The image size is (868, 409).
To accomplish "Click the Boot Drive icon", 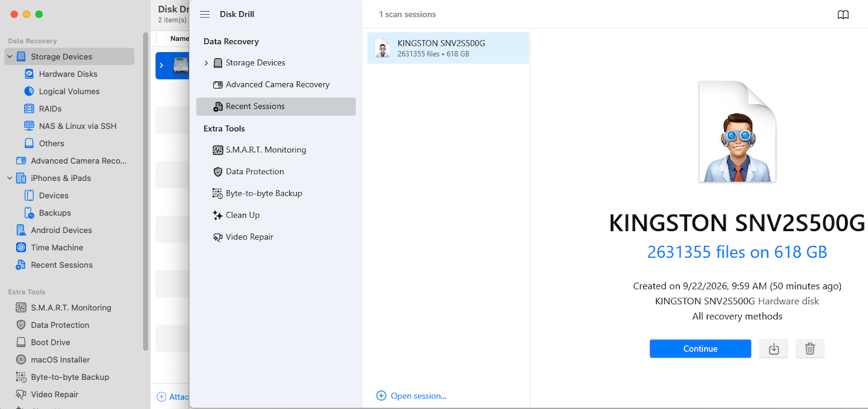I will 20,342.
